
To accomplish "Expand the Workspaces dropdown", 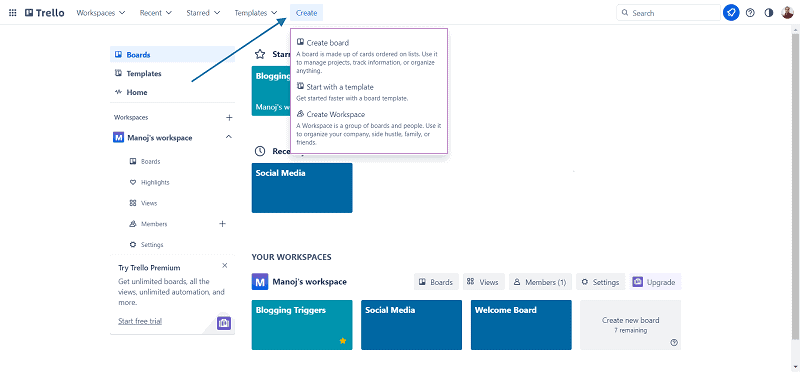I will pos(101,13).
